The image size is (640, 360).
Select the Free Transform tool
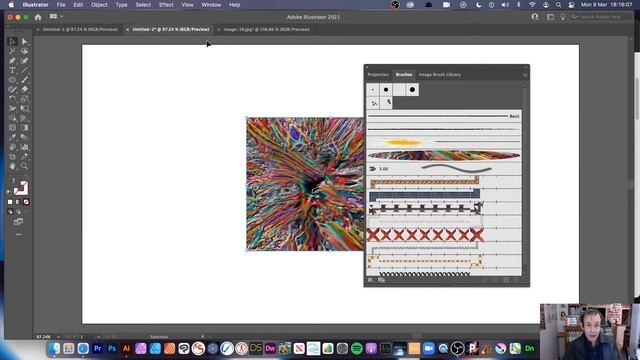[x=24, y=109]
